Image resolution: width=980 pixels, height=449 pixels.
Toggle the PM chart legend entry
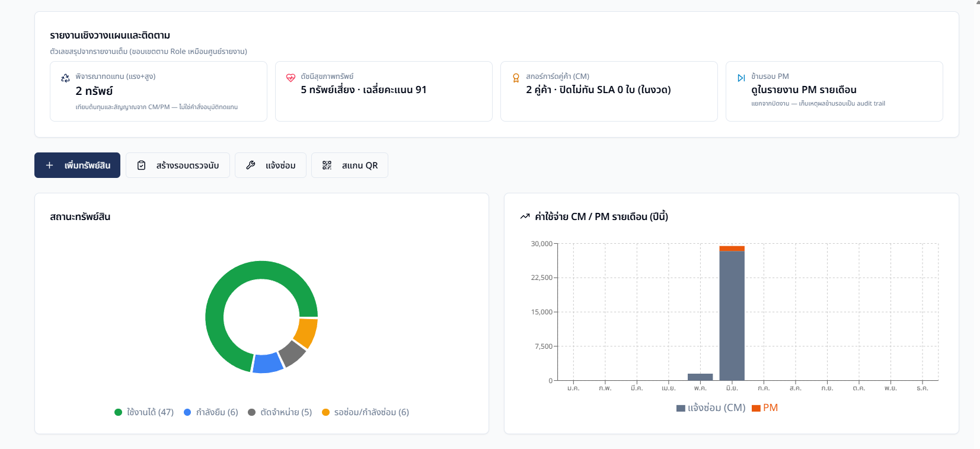coord(765,408)
